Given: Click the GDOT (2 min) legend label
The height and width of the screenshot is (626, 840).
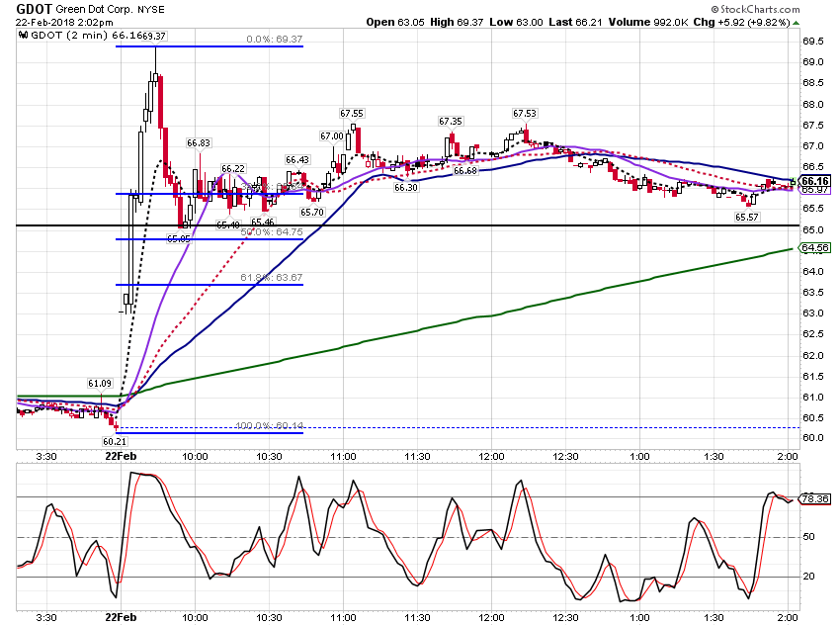Looking at the screenshot, I should coord(69,36).
